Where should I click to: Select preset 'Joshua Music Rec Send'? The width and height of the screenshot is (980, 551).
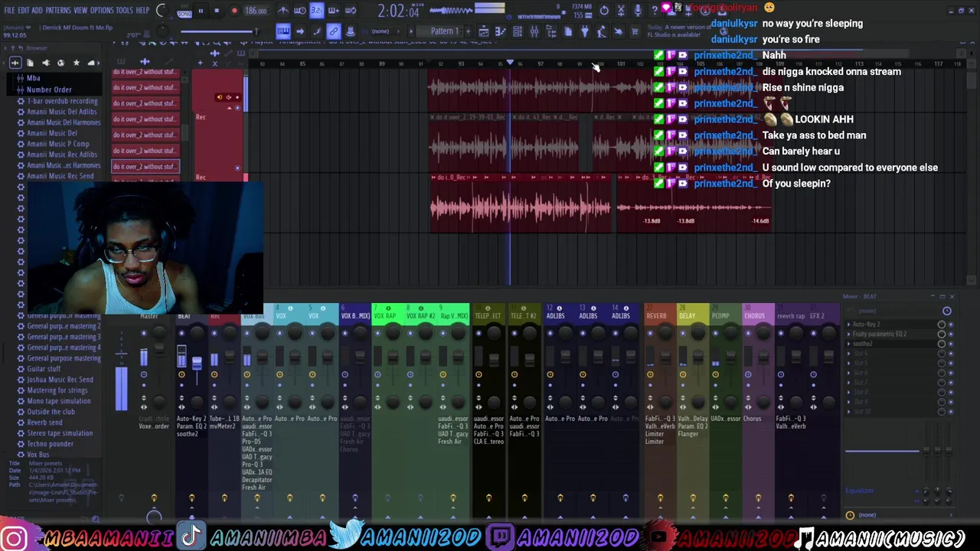click(60, 380)
